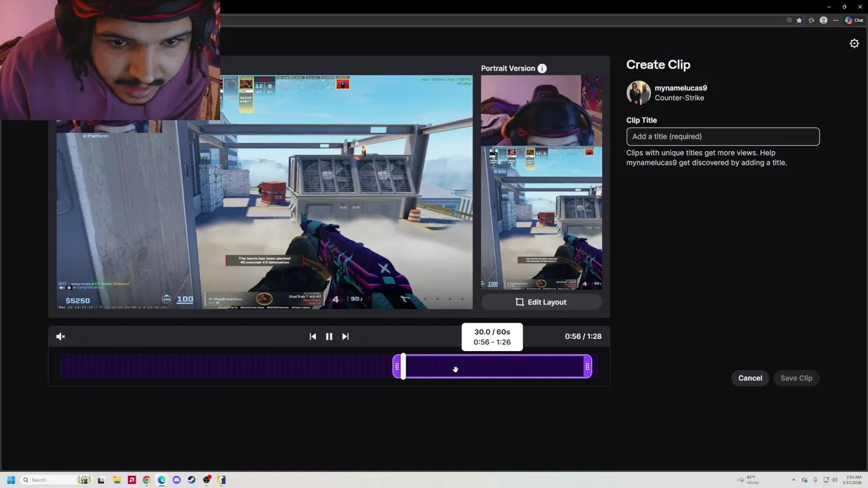
Task: Open OBS Studio from the taskbar
Action: point(207,480)
